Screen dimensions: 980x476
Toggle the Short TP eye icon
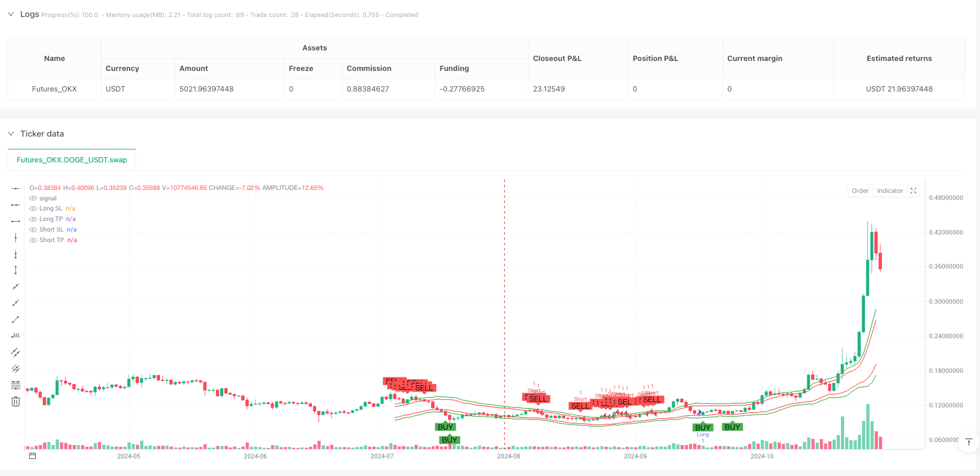33,240
